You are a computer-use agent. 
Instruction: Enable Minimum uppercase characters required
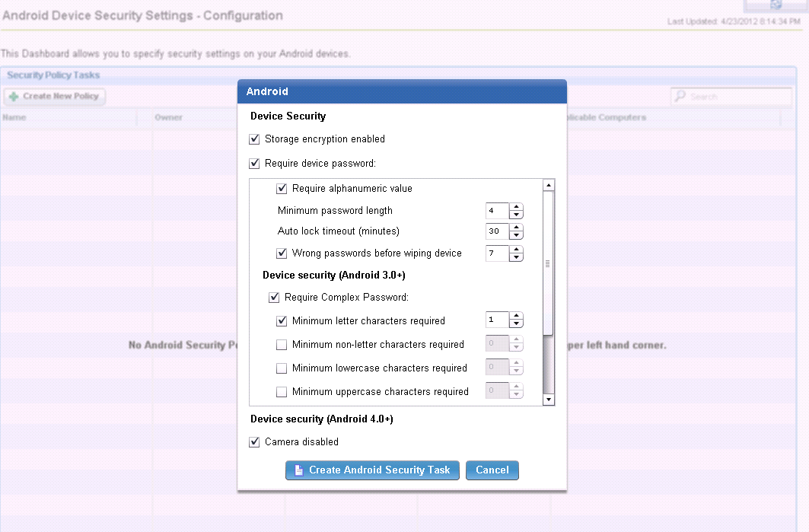click(282, 392)
